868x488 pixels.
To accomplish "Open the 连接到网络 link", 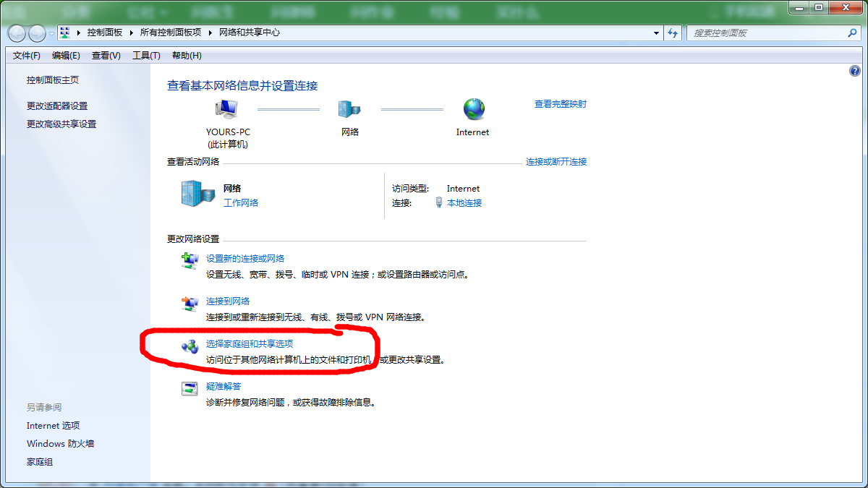I will tap(228, 301).
